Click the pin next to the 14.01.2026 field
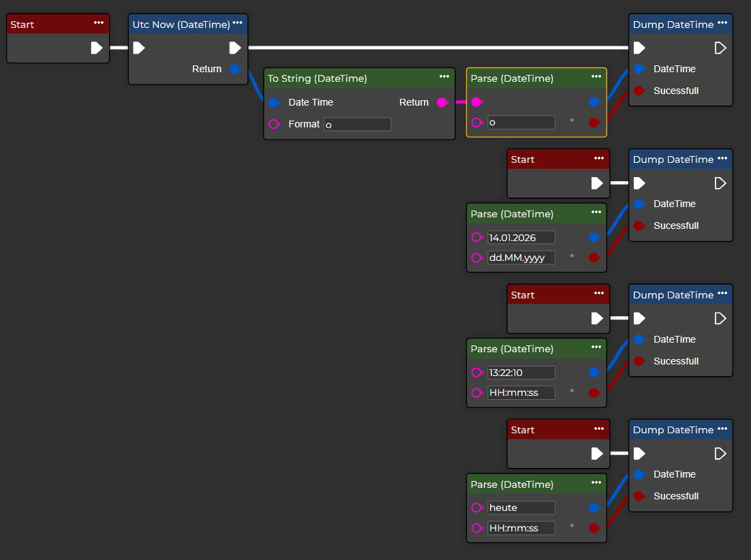Screen dimensions: 751x560 point(476,237)
